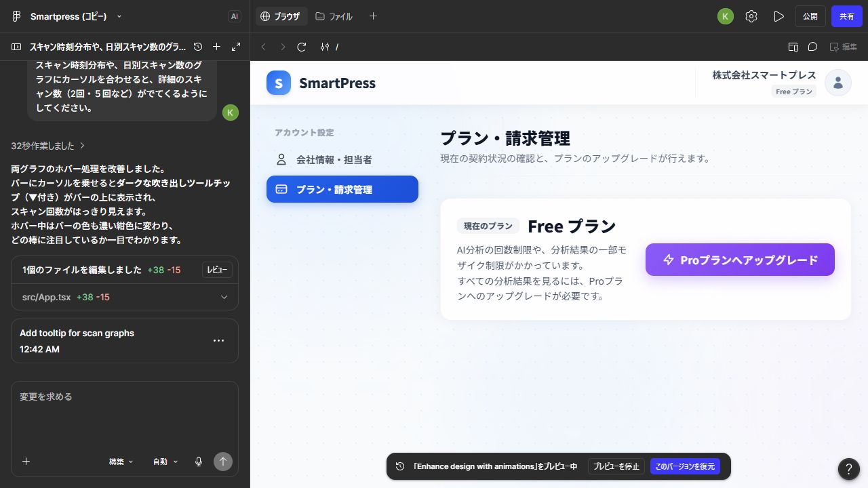Run the preview play button
This screenshot has height=488, width=868.
(778, 16)
